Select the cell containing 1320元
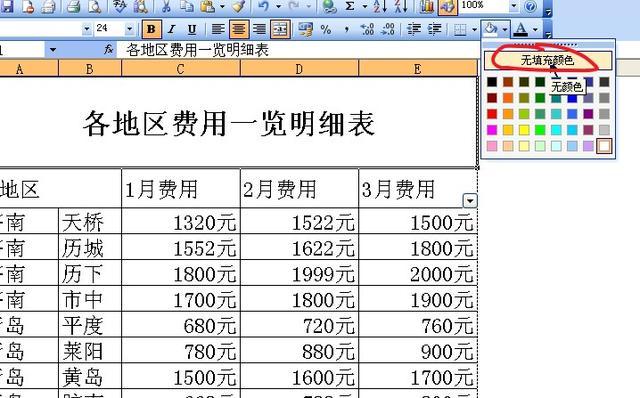 pyautogui.click(x=181, y=222)
